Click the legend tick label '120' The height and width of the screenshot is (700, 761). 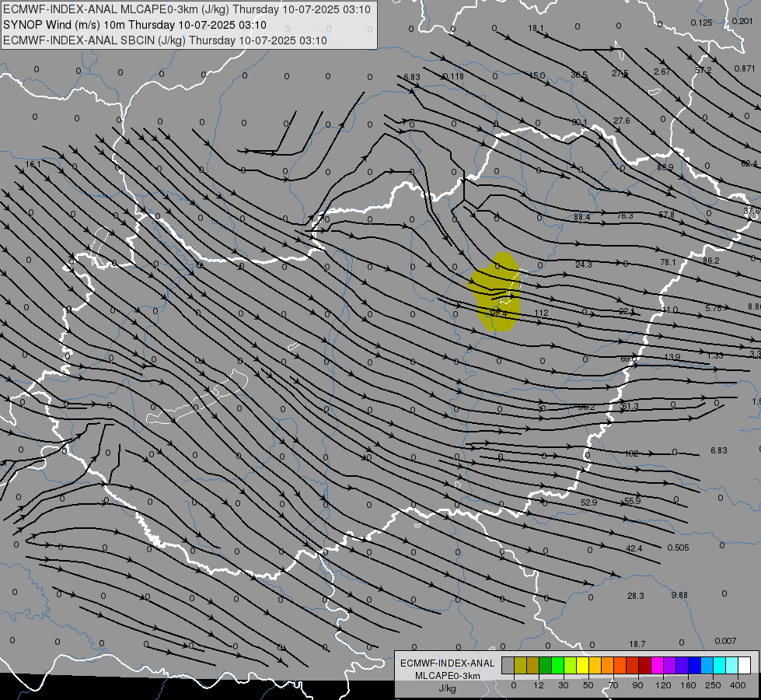point(664,685)
